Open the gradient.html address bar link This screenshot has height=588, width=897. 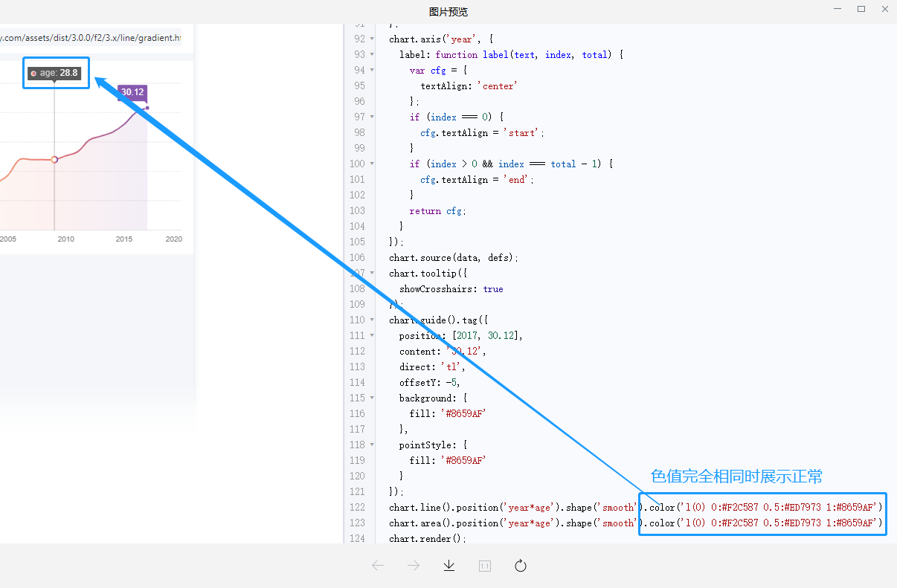89,37
